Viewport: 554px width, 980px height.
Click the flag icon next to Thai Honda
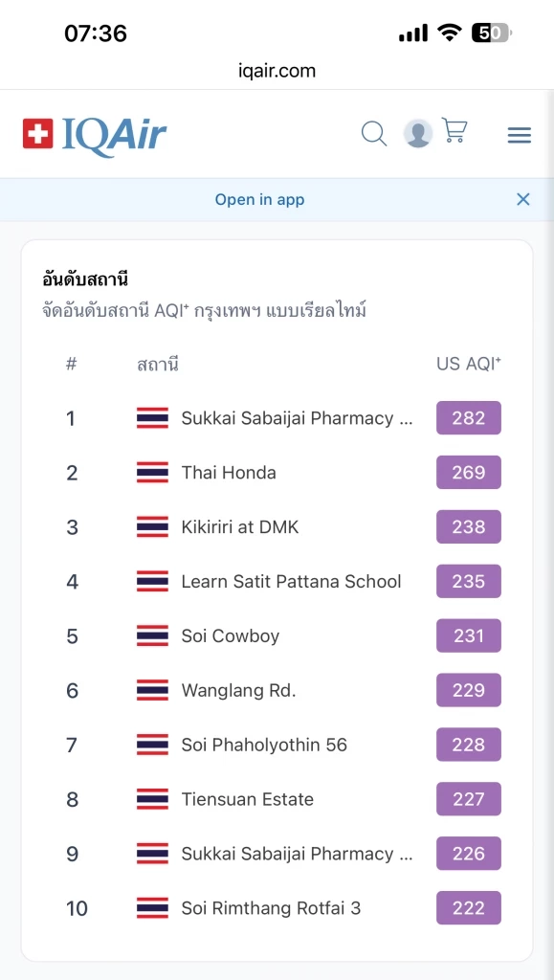coord(151,472)
